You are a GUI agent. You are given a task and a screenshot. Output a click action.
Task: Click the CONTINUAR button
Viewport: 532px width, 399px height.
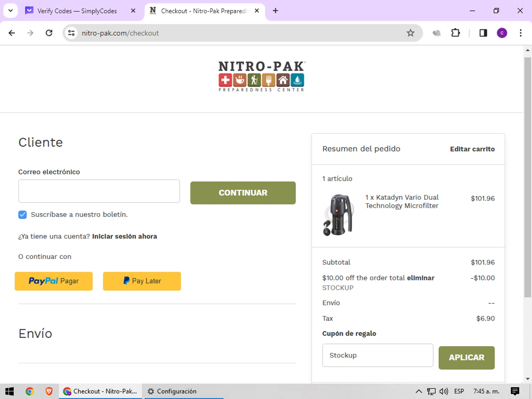pyautogui.click(x=243, y=193)
